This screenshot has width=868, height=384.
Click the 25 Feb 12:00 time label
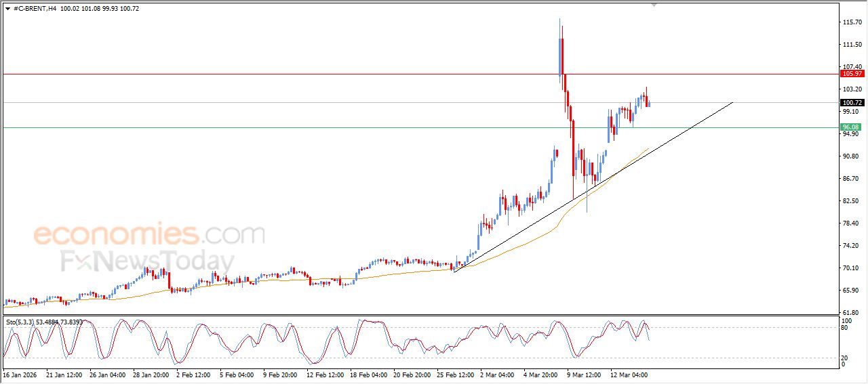(456, 374)
